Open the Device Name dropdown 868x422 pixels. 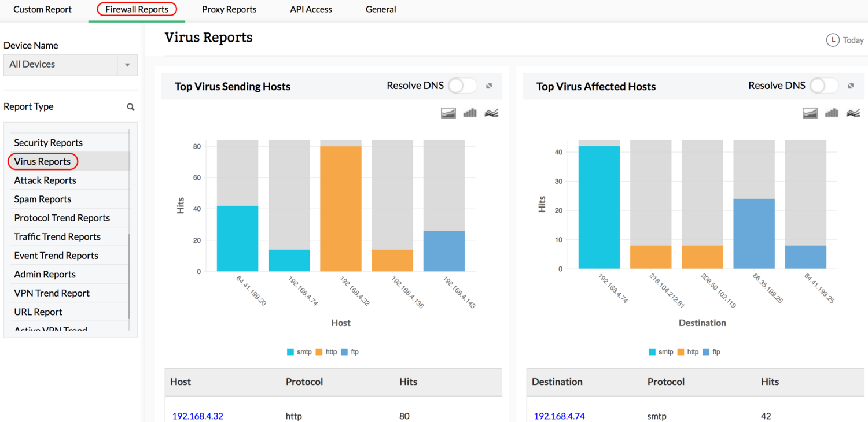[127, 65]
